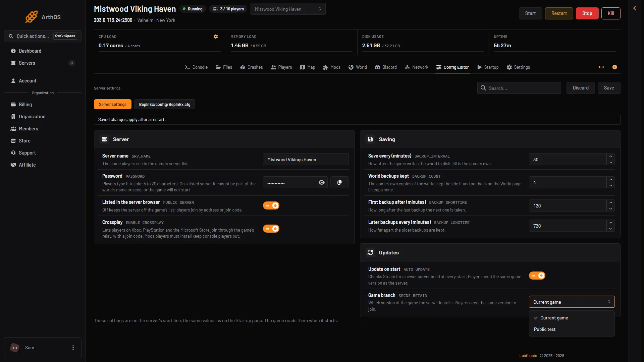This screenshot has height=362, width=644.
Task: Switch to the Mods tab
Action: click(331, 67)
